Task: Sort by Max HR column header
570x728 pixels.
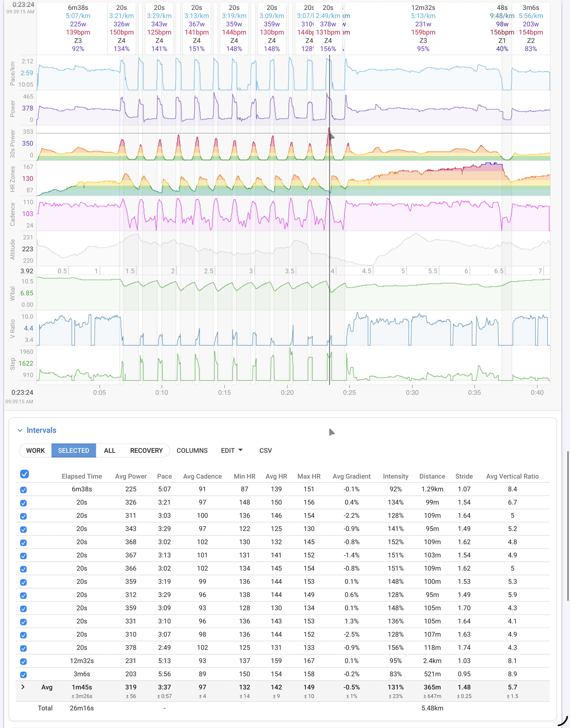Action: pos(309,476)
